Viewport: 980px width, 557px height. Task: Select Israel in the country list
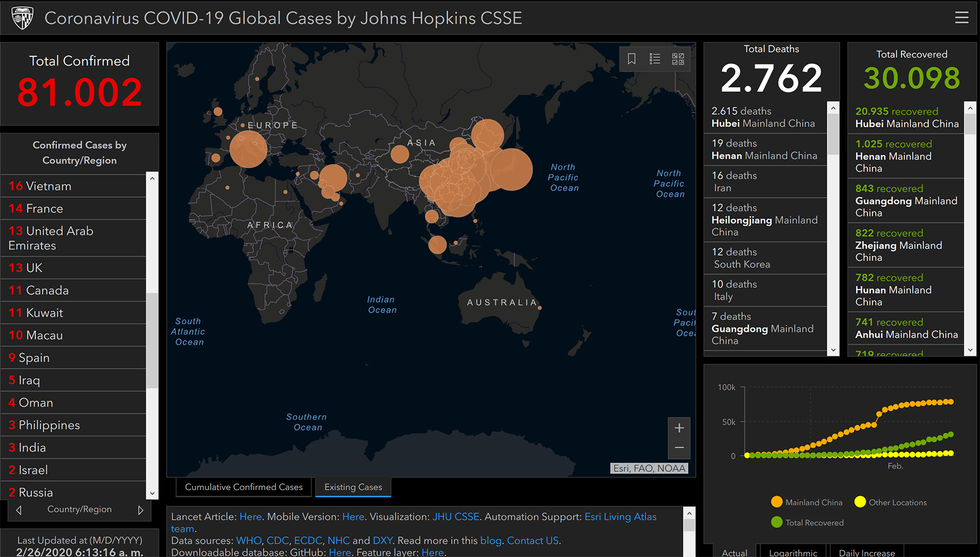tap(74, 470)
